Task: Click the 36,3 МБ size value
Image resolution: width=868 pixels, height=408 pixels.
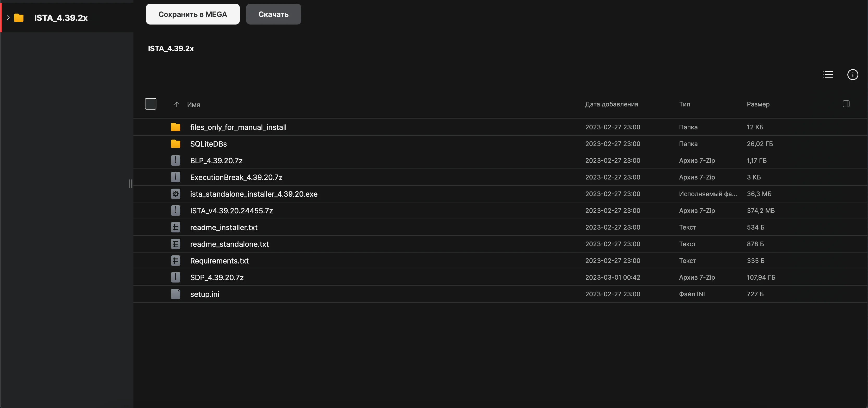Action: click(759, 194)
